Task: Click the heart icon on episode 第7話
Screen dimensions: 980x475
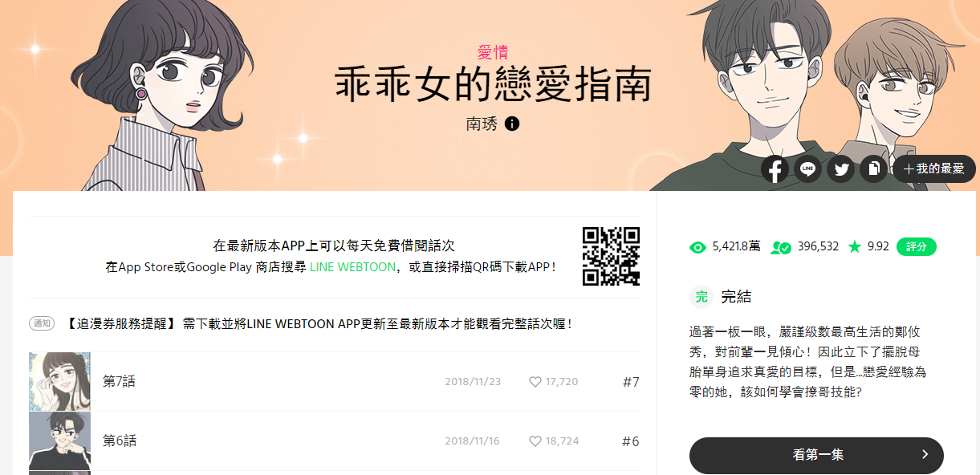Action: 535,382
